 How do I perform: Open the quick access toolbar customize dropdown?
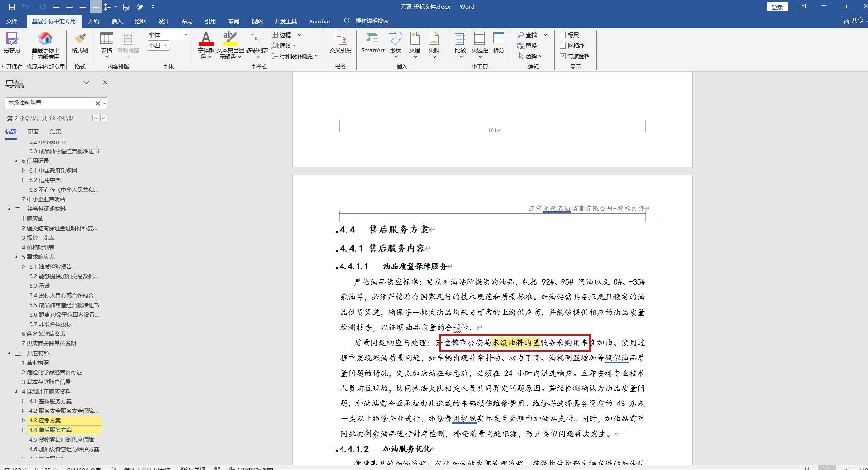coord(153,7)
